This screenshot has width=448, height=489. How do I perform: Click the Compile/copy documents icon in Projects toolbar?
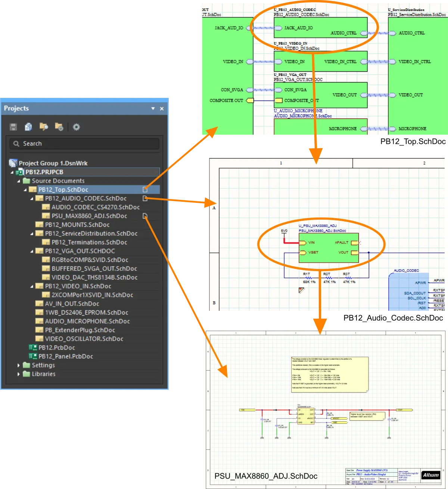click(28, 127)
